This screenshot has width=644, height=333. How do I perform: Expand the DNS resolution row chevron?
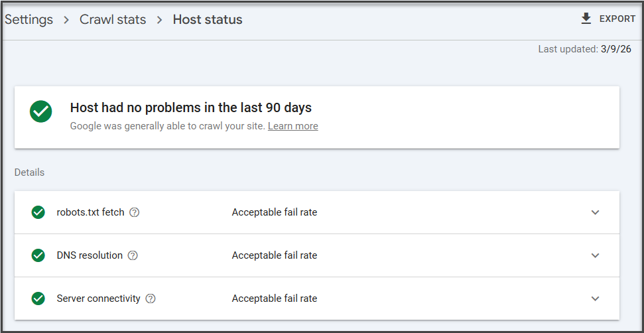point(595,255)
